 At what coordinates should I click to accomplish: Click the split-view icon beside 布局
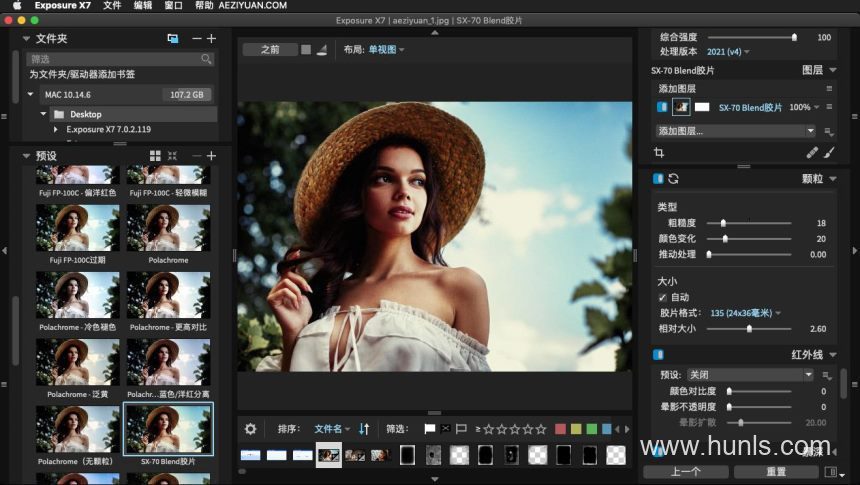[322, 49]
